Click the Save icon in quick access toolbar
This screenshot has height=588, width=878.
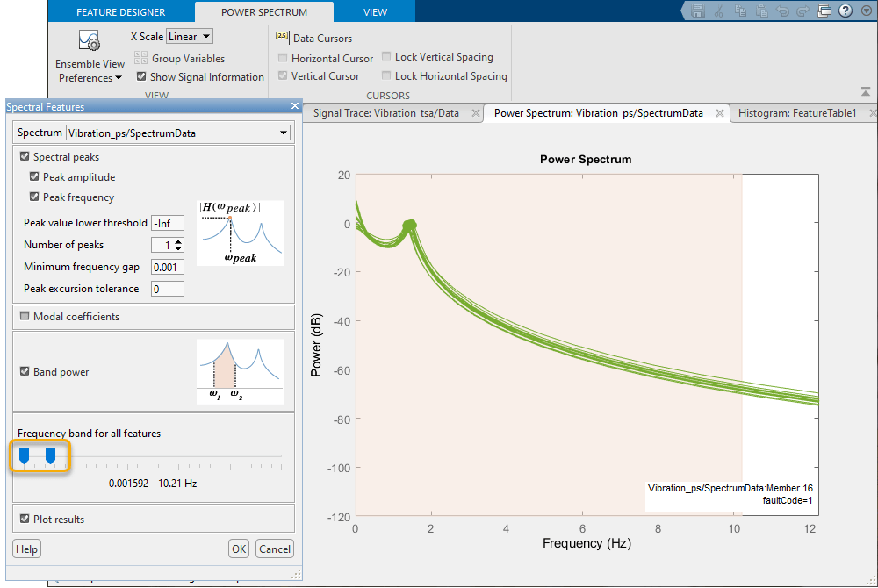tap(697, 11)
